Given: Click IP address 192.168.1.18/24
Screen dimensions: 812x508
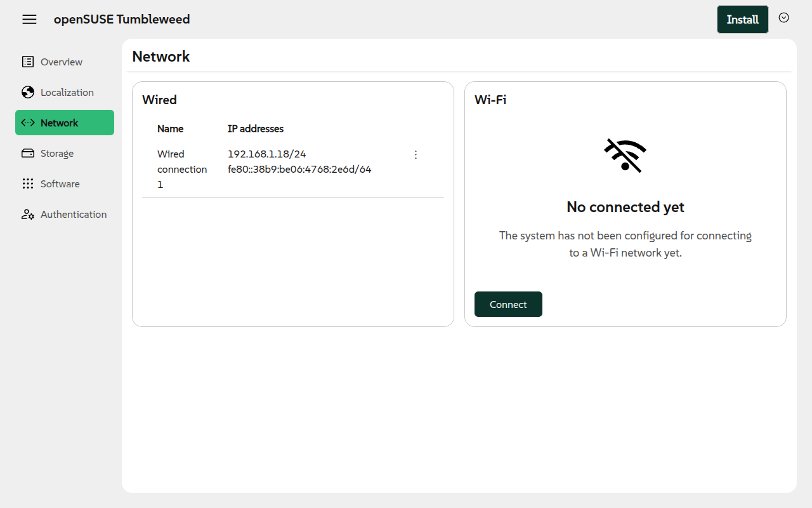Looking at the screenshot, I should (267, 154).
